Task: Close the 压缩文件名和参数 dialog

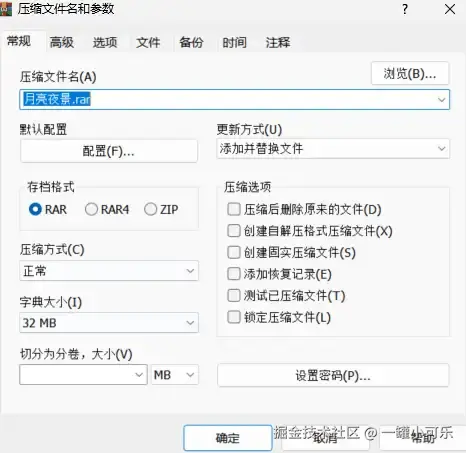Action: pyautogui.click(x=450, y=9)
